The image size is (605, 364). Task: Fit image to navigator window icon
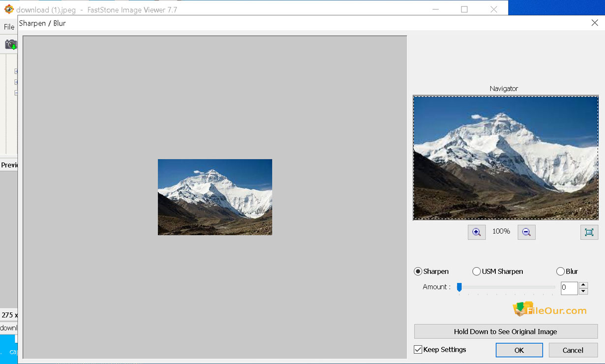click(x=589, y=232)
